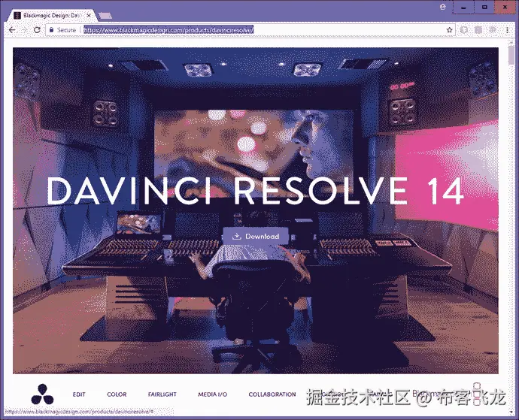Screen dimensions: 519x420
Task: Minimize the Chrome window
Action: point(463,7)
